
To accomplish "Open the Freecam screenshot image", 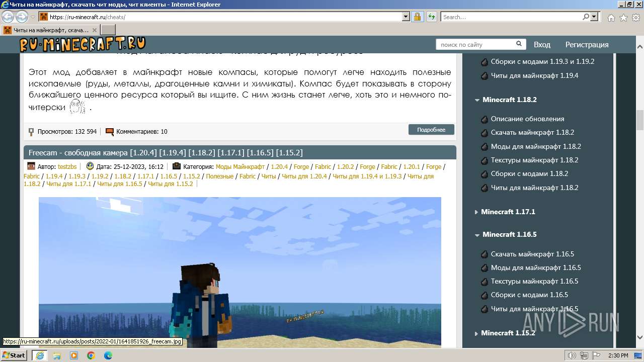I will [240, 272].
